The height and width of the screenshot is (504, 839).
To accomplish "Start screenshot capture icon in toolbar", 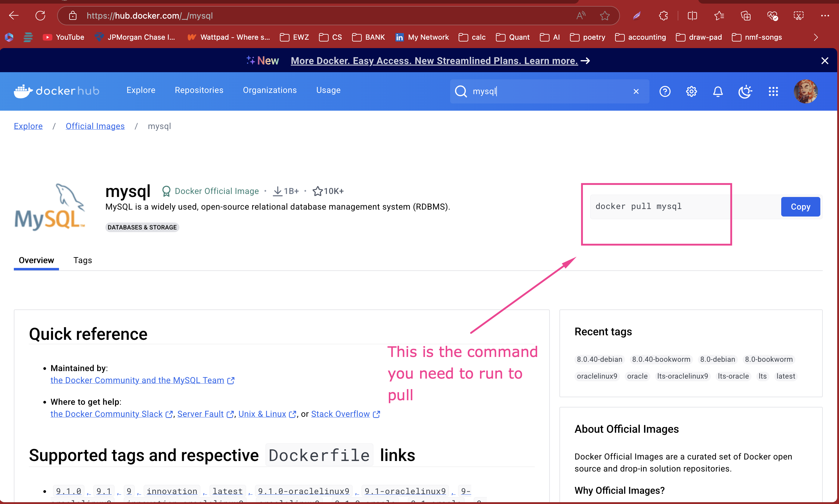I will tap(799, 16).
